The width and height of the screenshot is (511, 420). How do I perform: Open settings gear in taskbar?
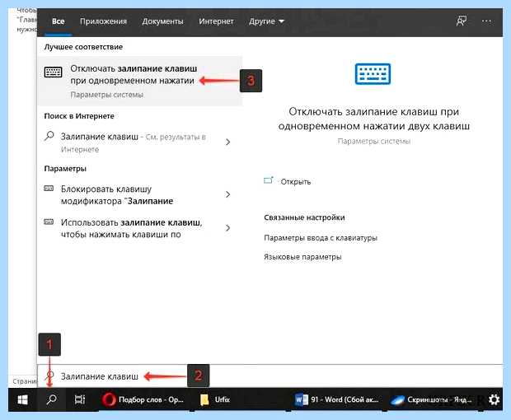coord(494,399)
